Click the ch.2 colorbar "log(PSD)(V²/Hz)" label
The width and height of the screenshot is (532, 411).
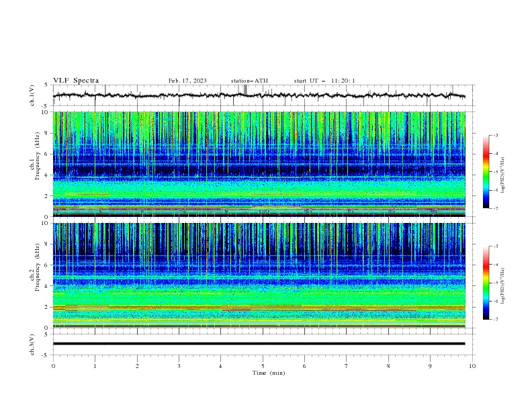tap(502, 286)
